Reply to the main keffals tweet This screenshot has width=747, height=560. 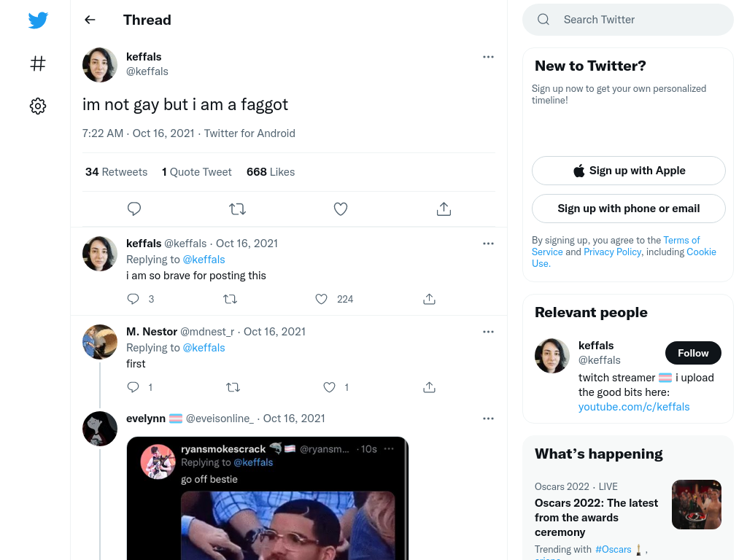pyautogui.click(x=134, y=209)
